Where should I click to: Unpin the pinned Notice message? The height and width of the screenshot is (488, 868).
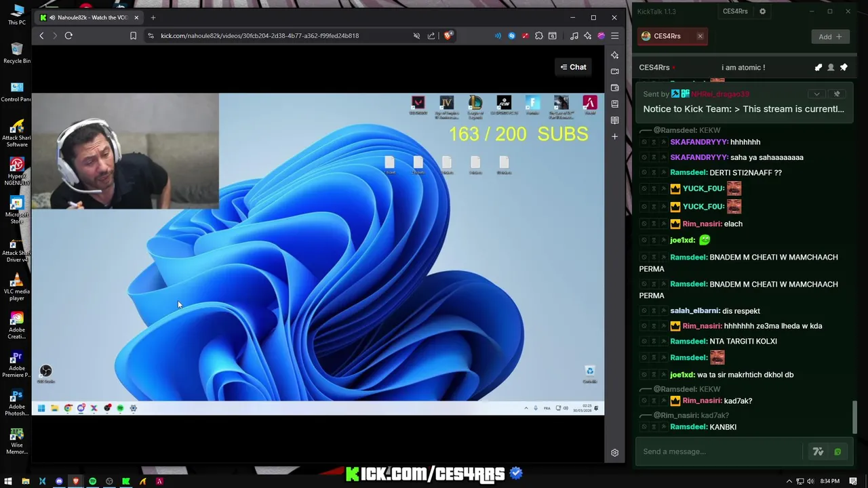(837, 94)
